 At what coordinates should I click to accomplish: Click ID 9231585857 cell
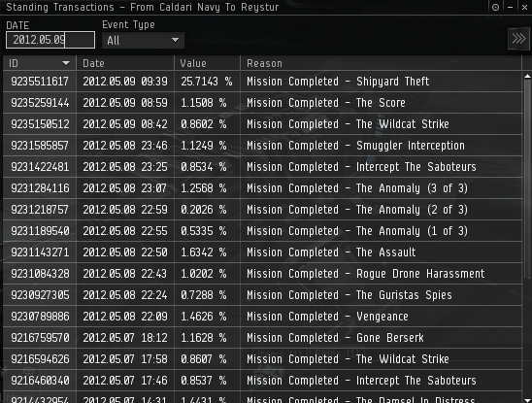pyautogui.click(x=40, y=146)
